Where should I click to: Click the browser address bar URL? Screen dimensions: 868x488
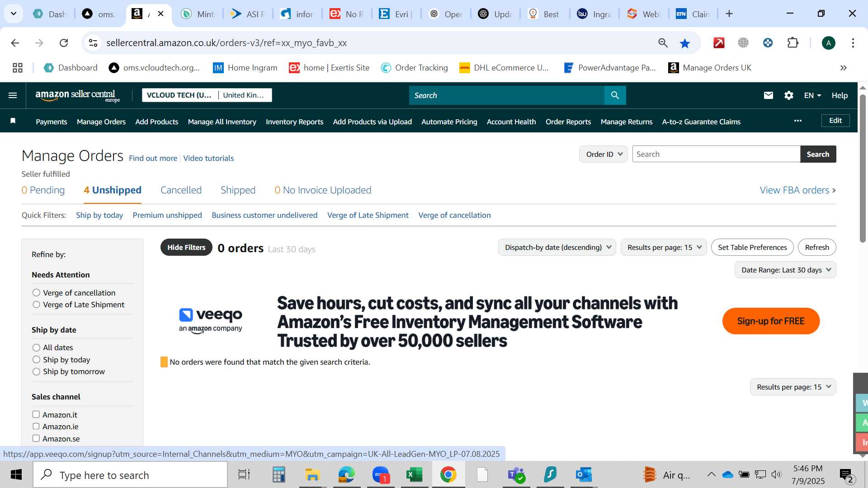tap(226, 43)
